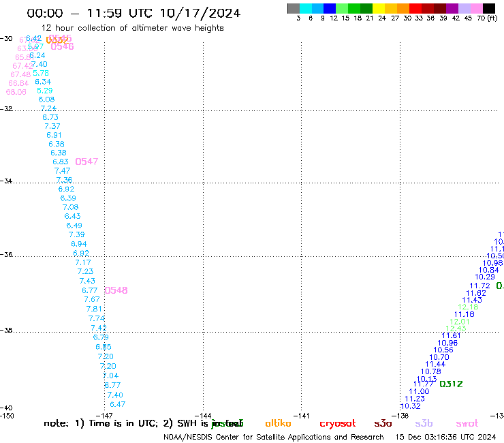Click the wave height value 6.47
504x443 pixels.
(117, 404)
